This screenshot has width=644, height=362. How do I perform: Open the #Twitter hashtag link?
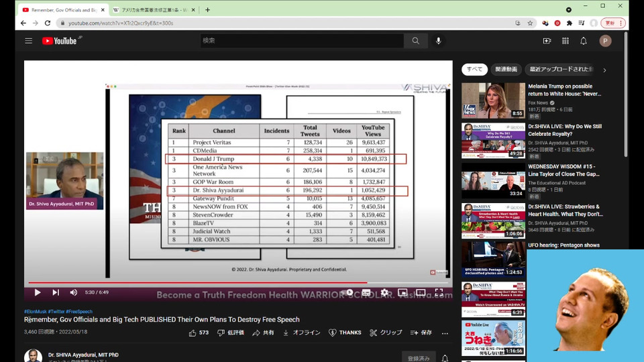pos(56,312)
